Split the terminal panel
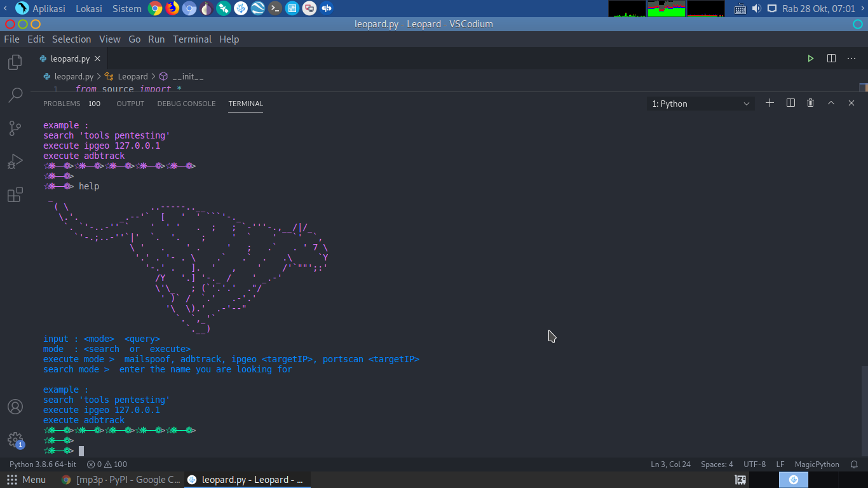This screenshot has width=868, height=488. (790, 103)
